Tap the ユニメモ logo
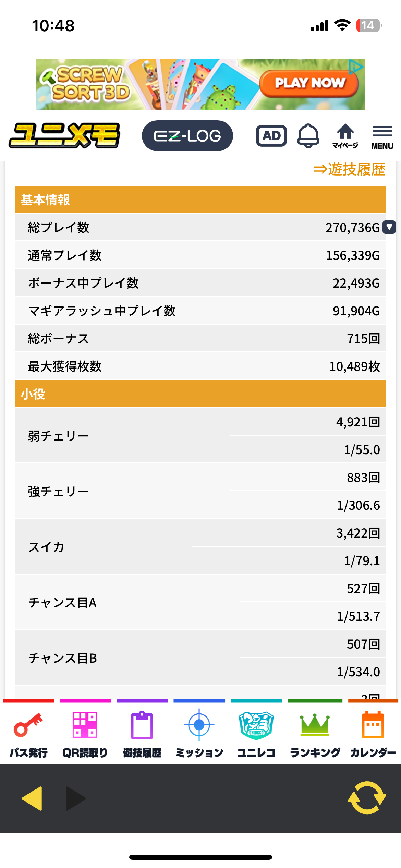The image size is (401, 868). pos(65,136)
